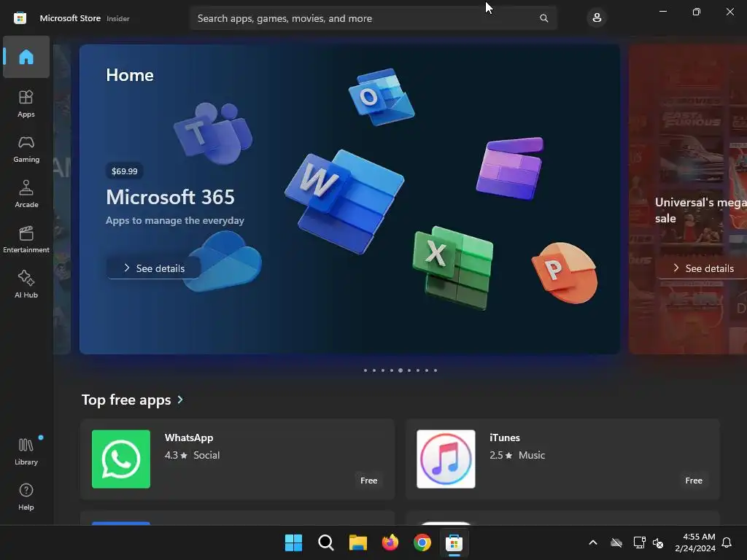Jump to the last carousel page dot
The height and width of the screenshot is (560, 747).
(436, 370)
